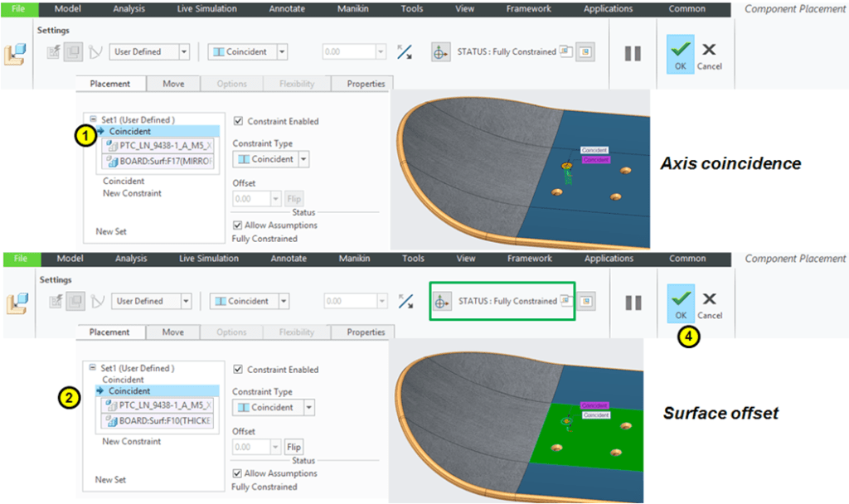Toggle Allow Assumptions in the Surface offset panel

[x=239, y=473]
